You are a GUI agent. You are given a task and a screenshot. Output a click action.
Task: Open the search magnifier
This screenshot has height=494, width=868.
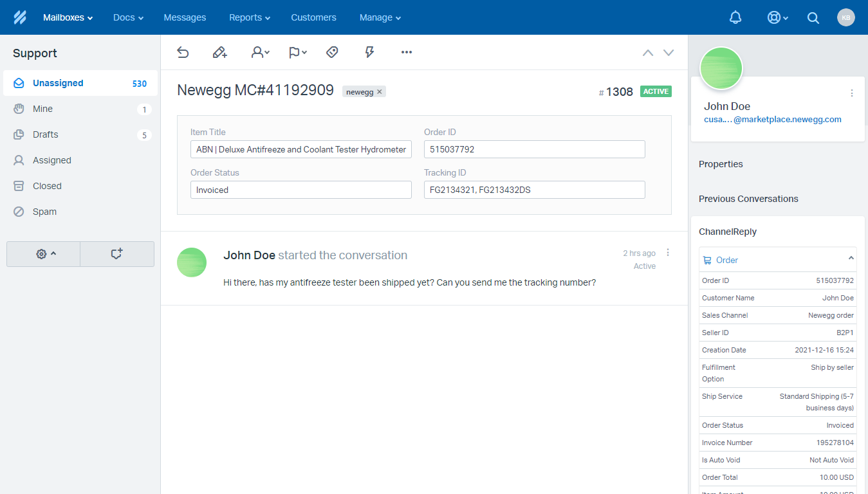pyautogui.click(x=813, y=18)
